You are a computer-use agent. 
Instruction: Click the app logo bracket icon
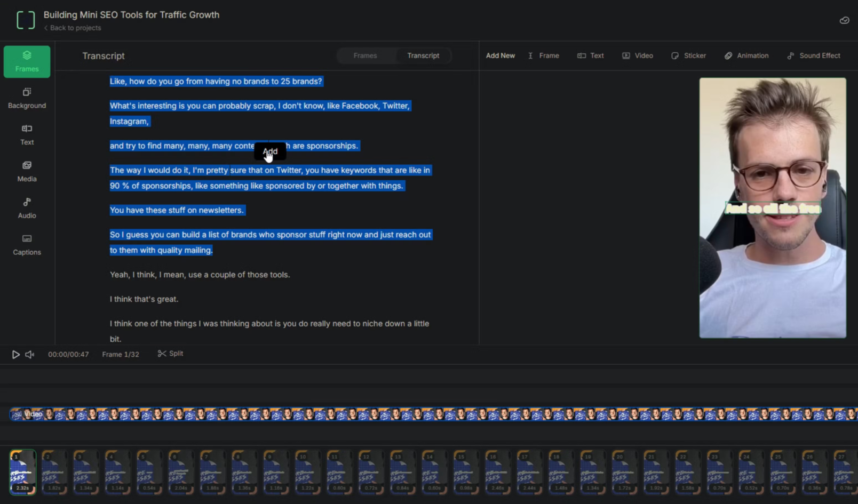pyautogui.click(x=26, y=20)
